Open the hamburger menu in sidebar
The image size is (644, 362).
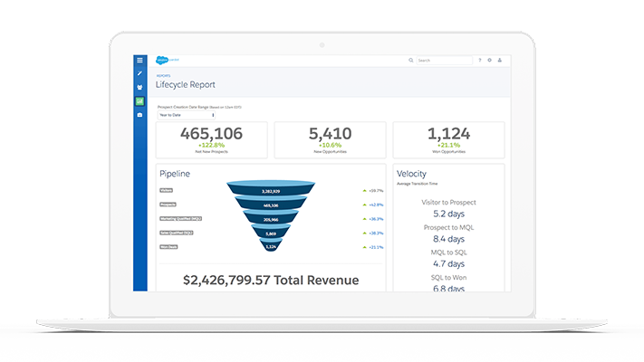point(139,60)
